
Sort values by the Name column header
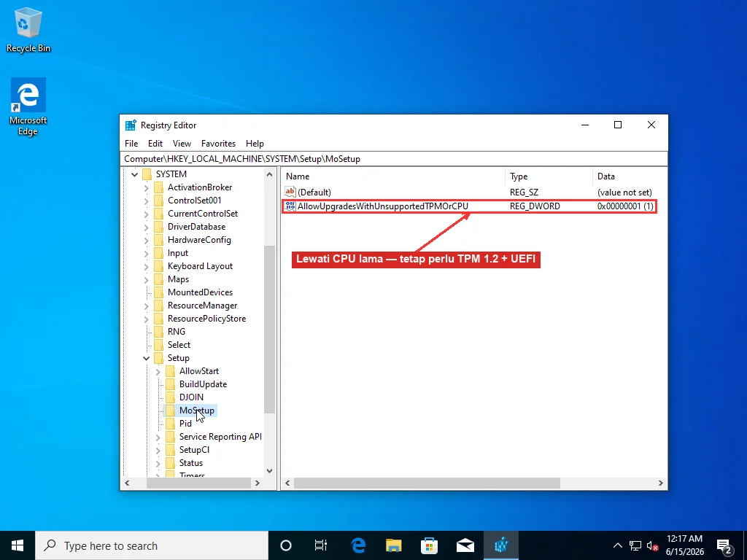393,176
